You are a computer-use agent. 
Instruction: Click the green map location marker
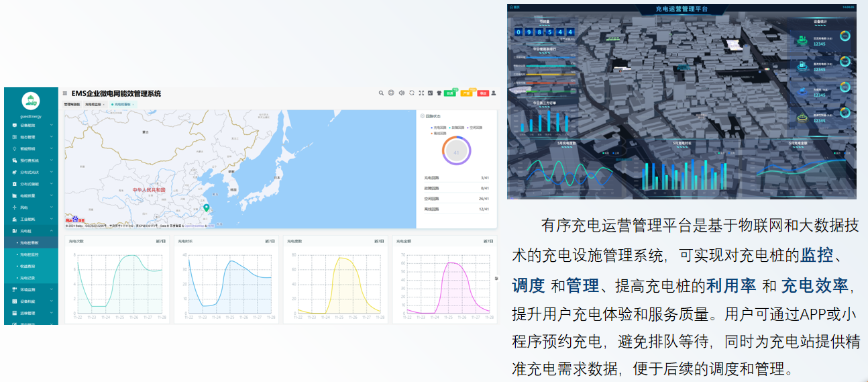(207, 208)
